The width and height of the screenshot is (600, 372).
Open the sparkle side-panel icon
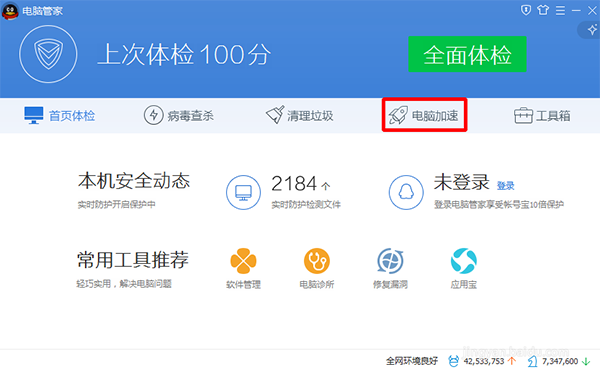coord(592,29)
